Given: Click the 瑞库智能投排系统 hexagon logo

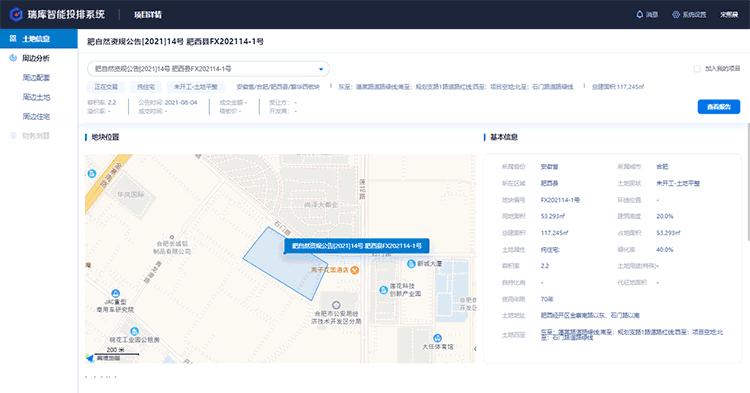Looking at the screenshot, I should tap(16, 14).
